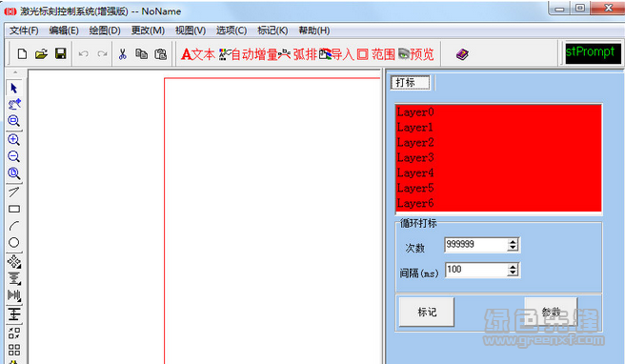Open the 文件(F) menu
The height and width of the screenshot is (364, 625).
pyautogui.click(x=24, y=30)
